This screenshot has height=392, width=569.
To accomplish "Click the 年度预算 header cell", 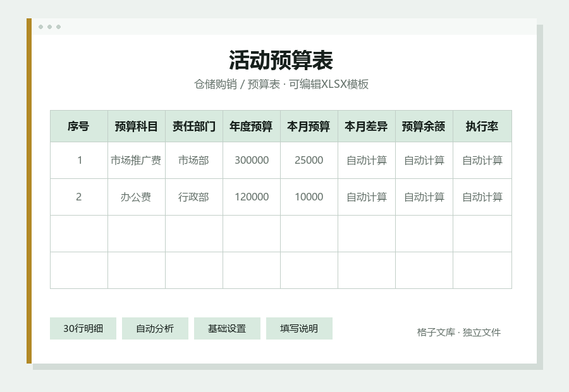I will 252,126.
